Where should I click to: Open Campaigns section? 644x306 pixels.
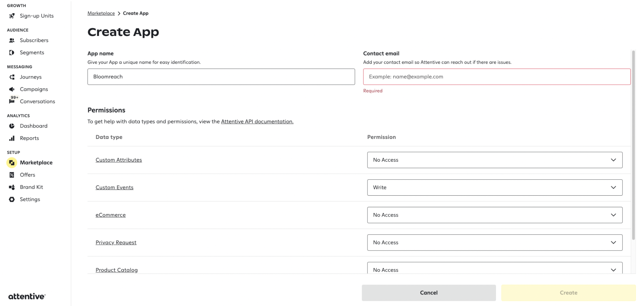[x=34, y=89]
